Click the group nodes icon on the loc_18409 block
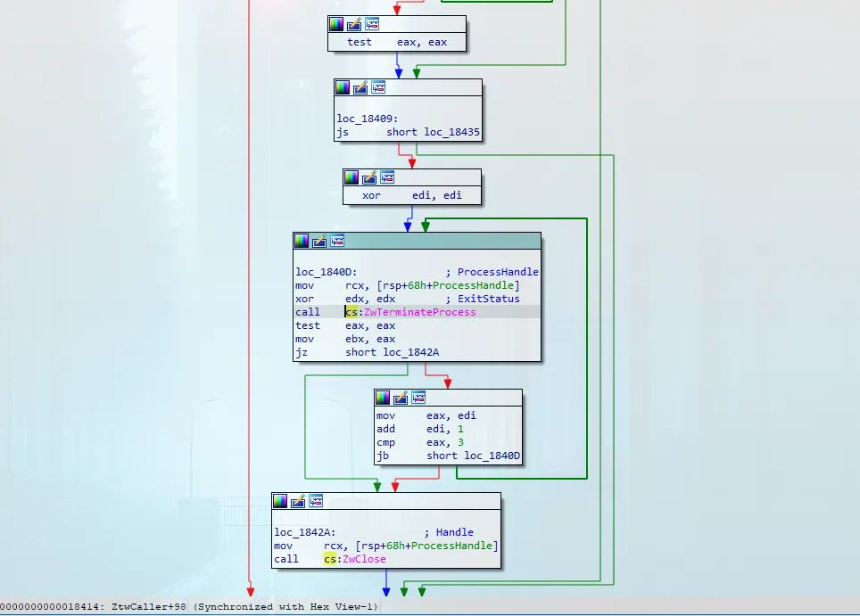This screenshot has width=860, height=616. click(378, 87)
